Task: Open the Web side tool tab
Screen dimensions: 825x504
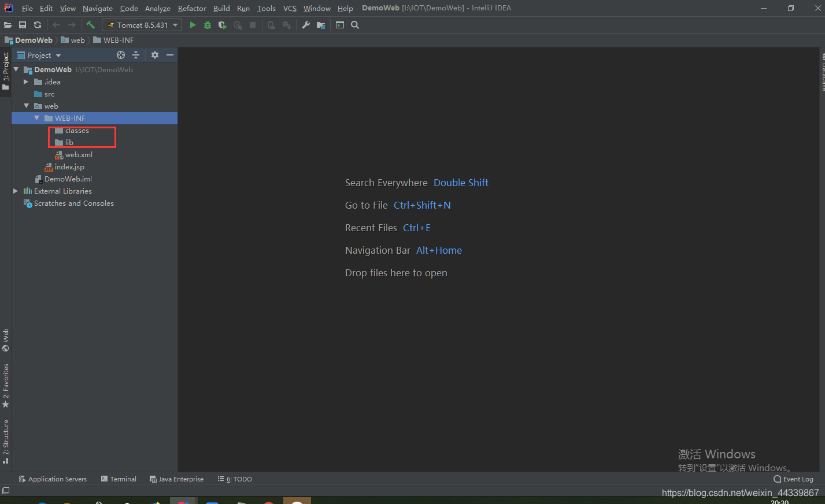Action: [6, 340]
